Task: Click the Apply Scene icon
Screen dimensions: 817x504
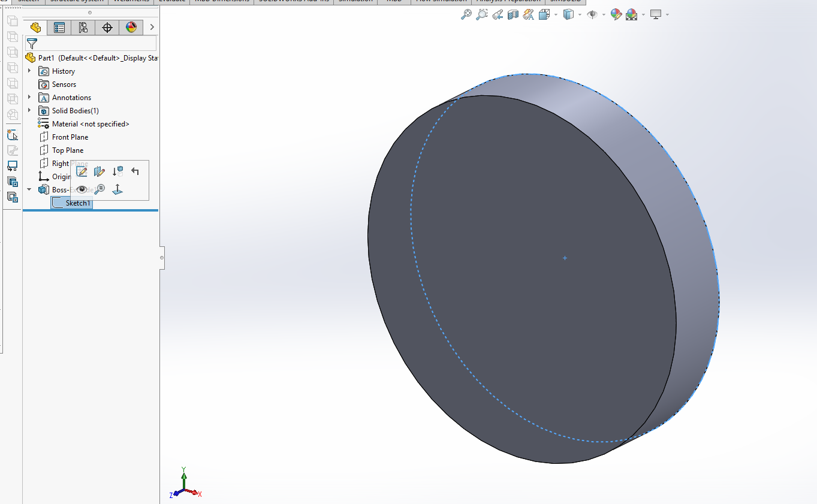Action: pyautogui.click(x=632, y=14)
